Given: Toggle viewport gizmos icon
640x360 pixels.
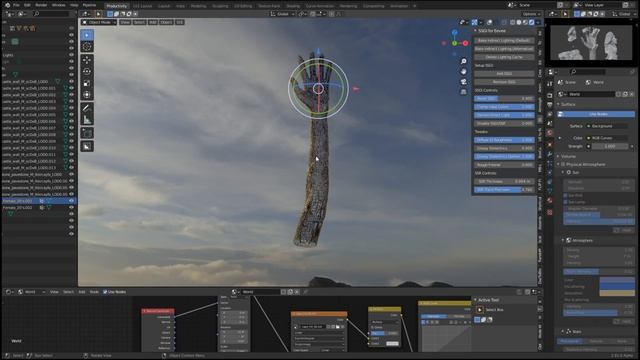Looking at the screenshot, I should coord(475,22).
